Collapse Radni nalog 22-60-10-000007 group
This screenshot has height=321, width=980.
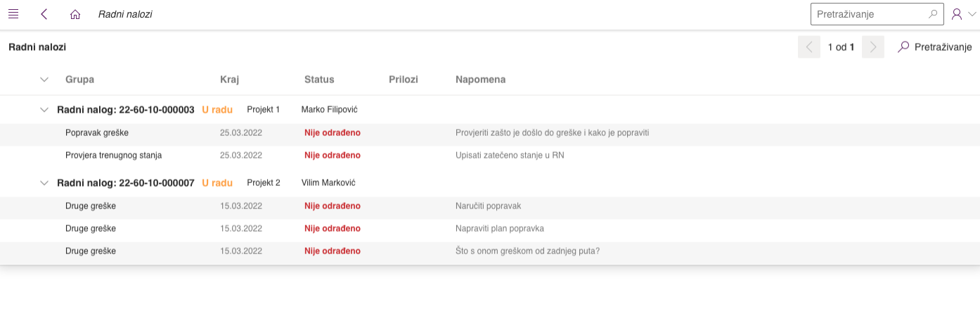tap(44, 183)
